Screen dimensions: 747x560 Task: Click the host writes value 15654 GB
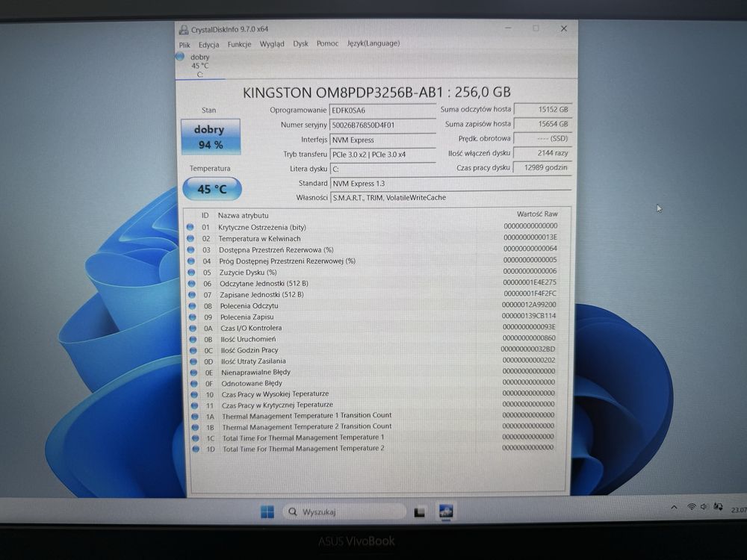(542, 124)
